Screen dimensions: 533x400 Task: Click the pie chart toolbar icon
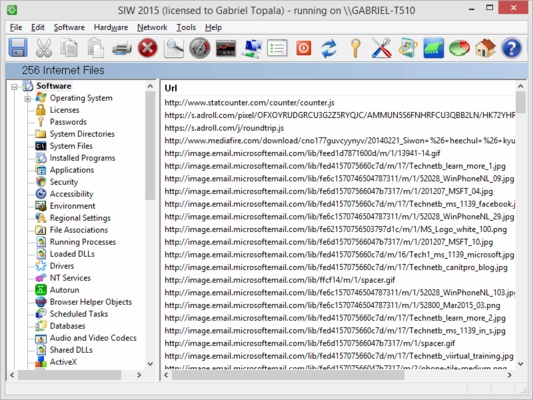[x=459, y=48]
